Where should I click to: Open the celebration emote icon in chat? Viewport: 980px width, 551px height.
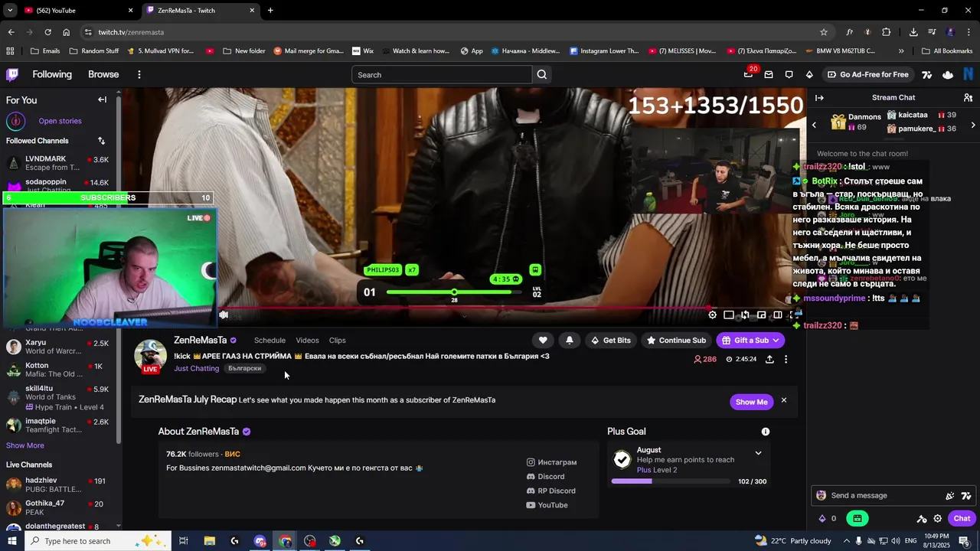point(950,495)
